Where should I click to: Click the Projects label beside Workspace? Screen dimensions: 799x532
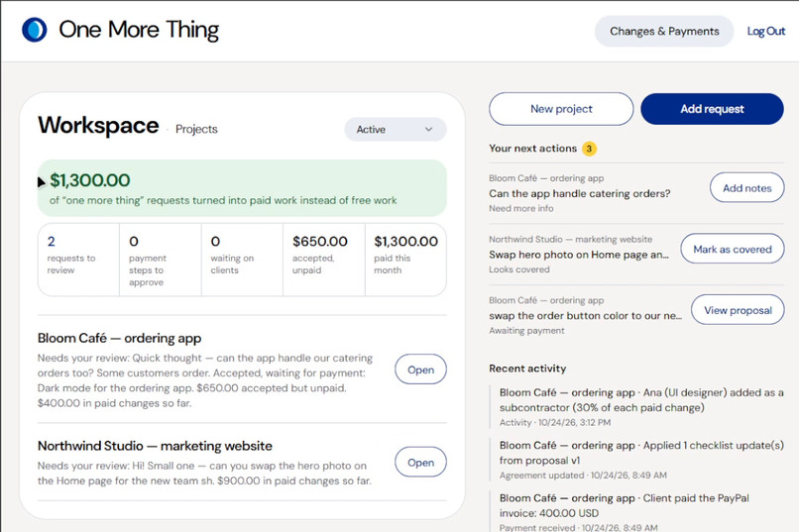point(196,130)
